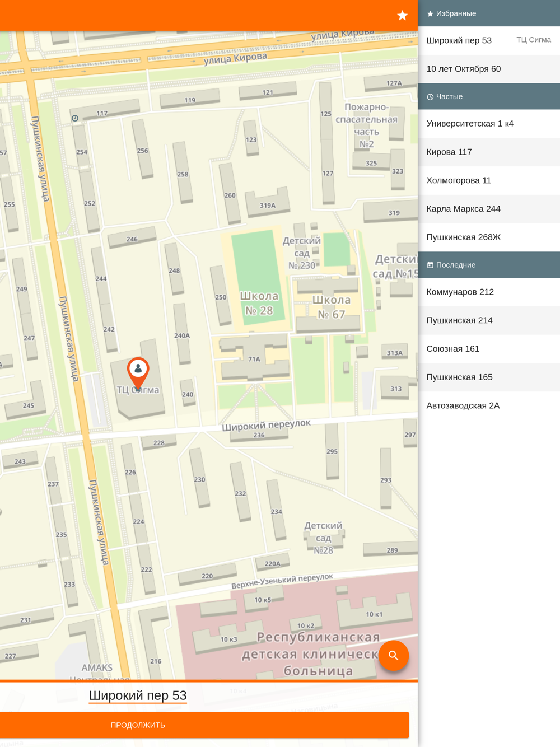The height and width of the screenshot is (747, 560).
Task: Pick Кирова 117 from frequent list
Action: tap(488, 152)
